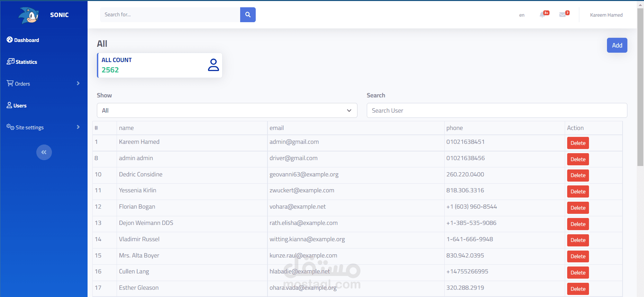644x297 pixels.
Task: Delete the Kareem Hamed row
Action: point(578,143)
